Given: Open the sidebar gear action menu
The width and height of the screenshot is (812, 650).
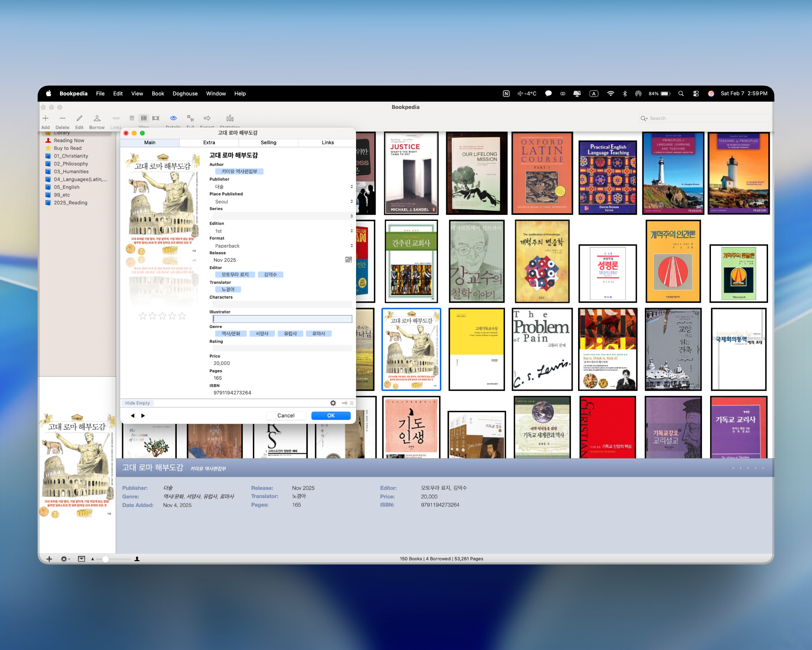Looking at the screenshot, I should [65, 559].
